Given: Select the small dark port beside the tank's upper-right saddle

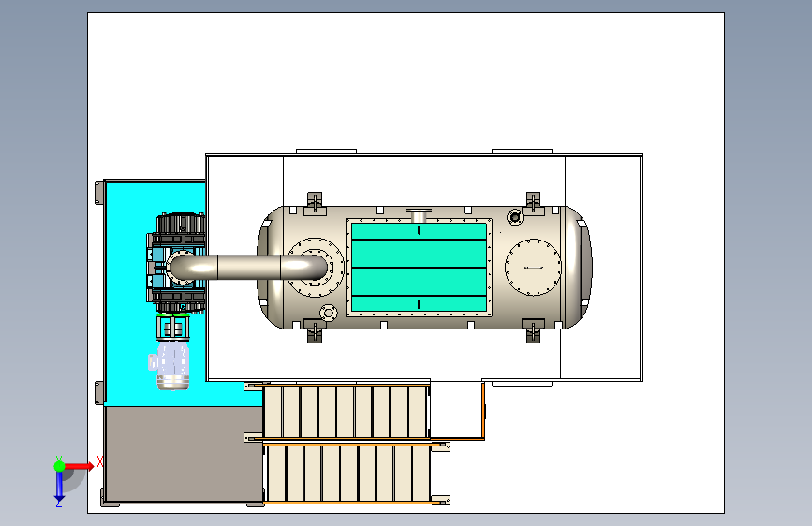Looking at the screenshot, I should click(x=515, y=216).
